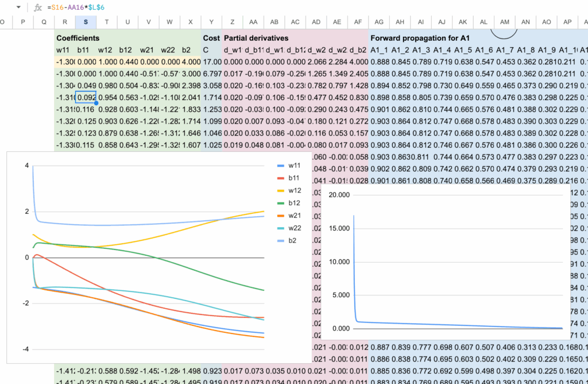Click the w11 blue legend marker

tap(281, 166)
